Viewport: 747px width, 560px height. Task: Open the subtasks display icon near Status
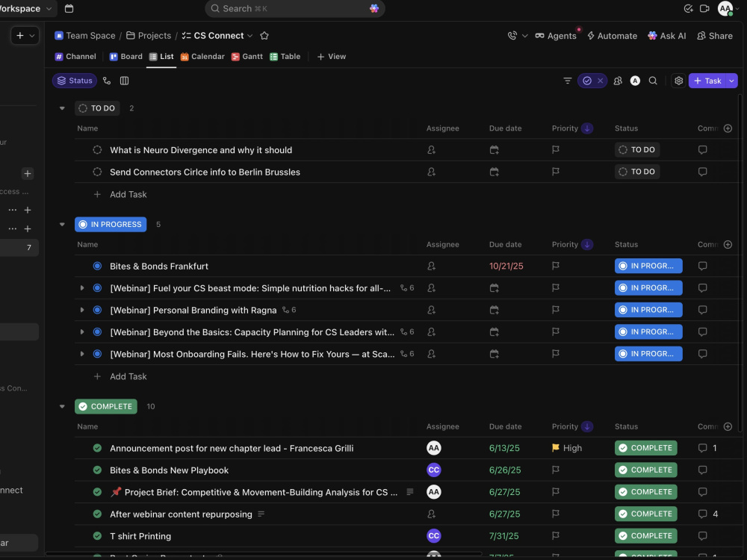click(x=107, y=81)
